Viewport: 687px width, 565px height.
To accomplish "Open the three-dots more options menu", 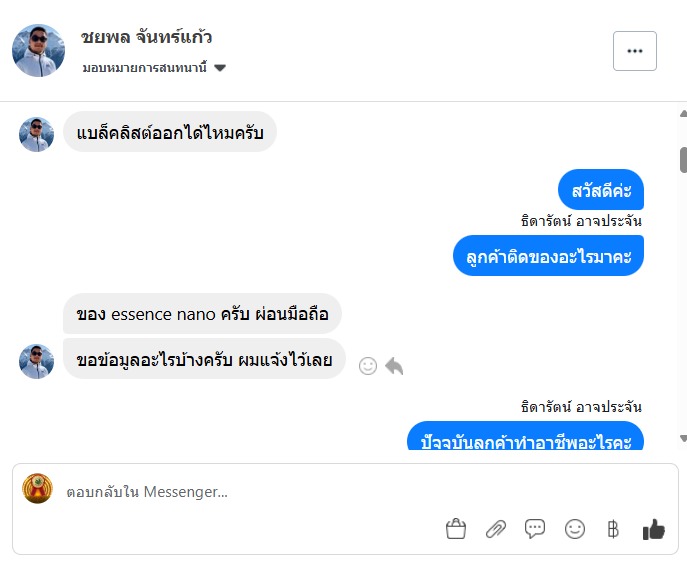I will [634, 51].
